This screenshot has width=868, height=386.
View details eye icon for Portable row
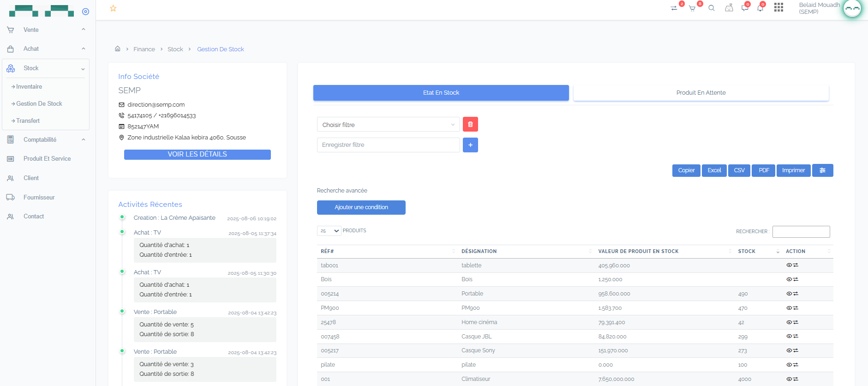[789, 294]
